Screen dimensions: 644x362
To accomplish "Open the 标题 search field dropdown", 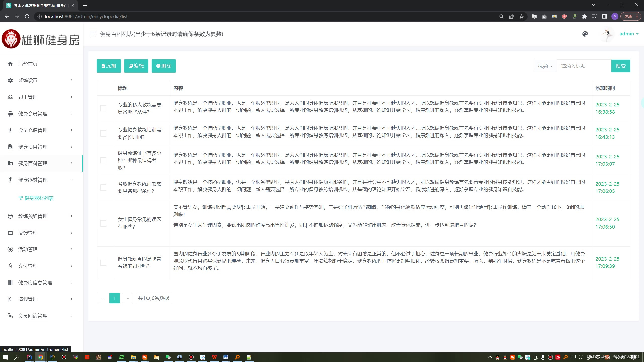I will [x=545, y=66].
